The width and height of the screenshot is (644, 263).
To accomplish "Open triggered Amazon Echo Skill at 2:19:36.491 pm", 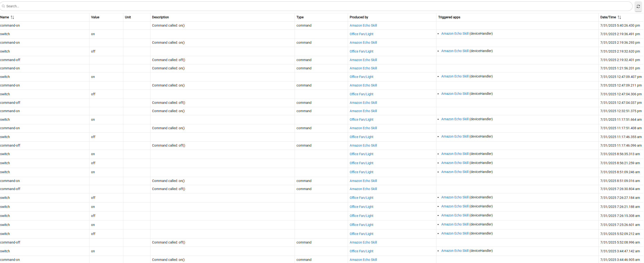I will (455, 33).
